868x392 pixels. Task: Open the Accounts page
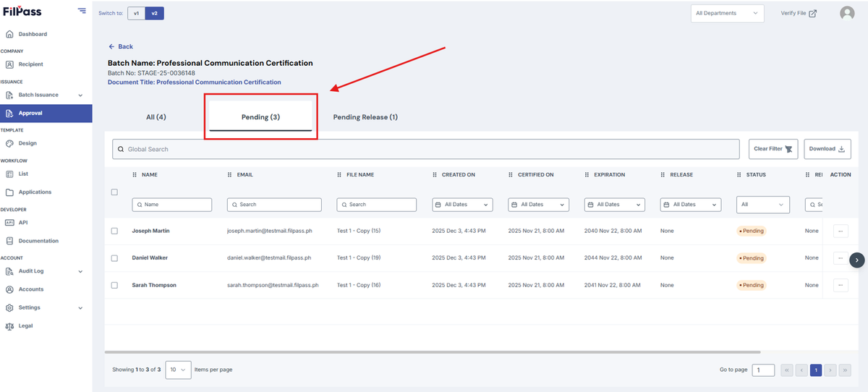coord(31,289)
